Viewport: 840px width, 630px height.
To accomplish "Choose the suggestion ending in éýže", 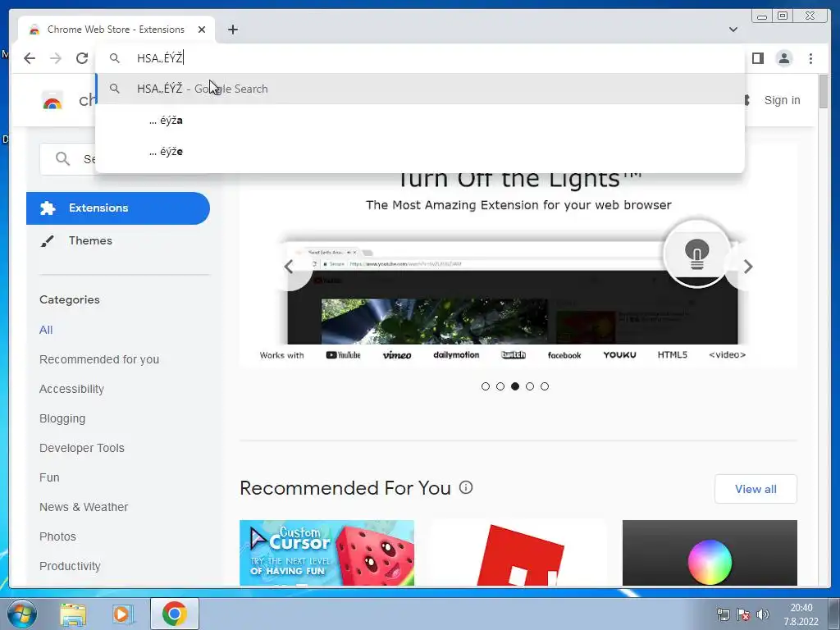I will (x=421, y=151).
